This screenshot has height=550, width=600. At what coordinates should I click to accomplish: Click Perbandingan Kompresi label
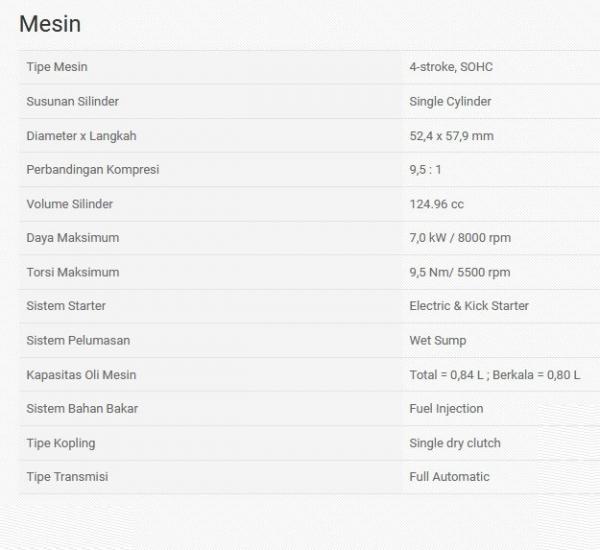click(92, 170)
